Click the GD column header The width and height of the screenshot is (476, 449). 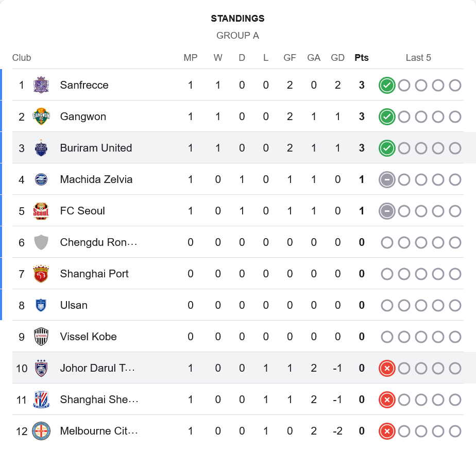(338, 58)
